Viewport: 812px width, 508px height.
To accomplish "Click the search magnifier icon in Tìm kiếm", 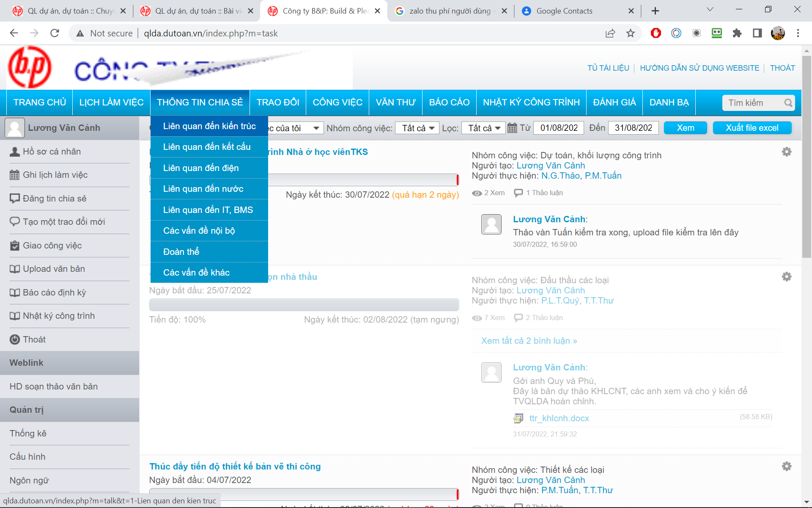I will (788, 103).
